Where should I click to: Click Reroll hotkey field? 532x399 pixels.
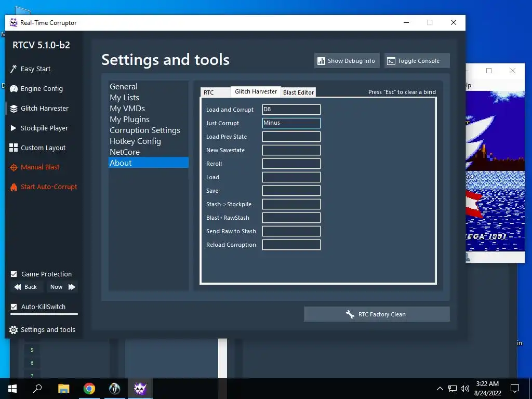tap(291, 164)
